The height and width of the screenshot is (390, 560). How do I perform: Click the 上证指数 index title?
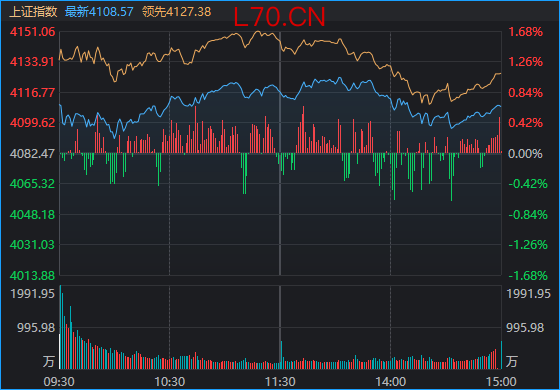[33, 12]
